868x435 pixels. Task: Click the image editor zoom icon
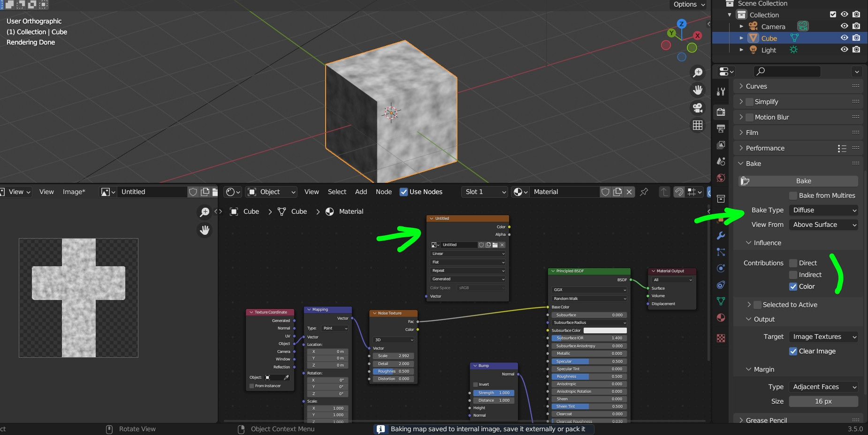pyautogui.click(x=205, y=212)
